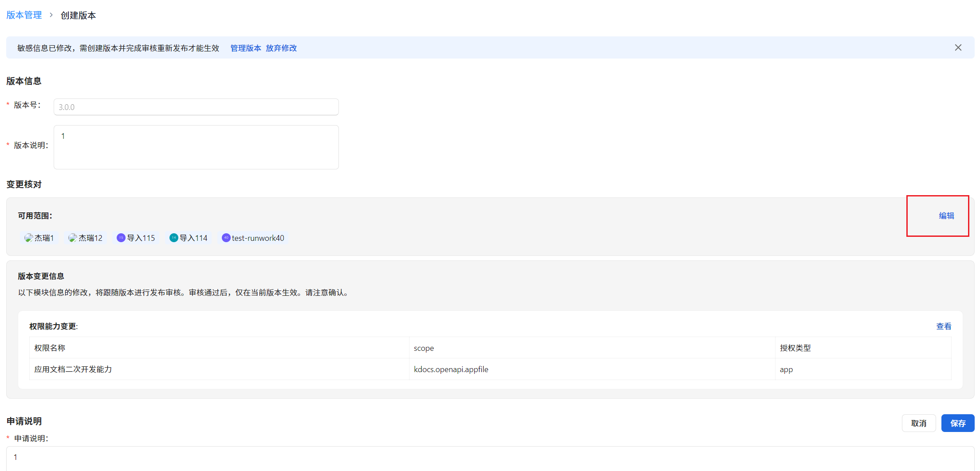Click the test-runwork40 avatar icon

pos(226,238)
